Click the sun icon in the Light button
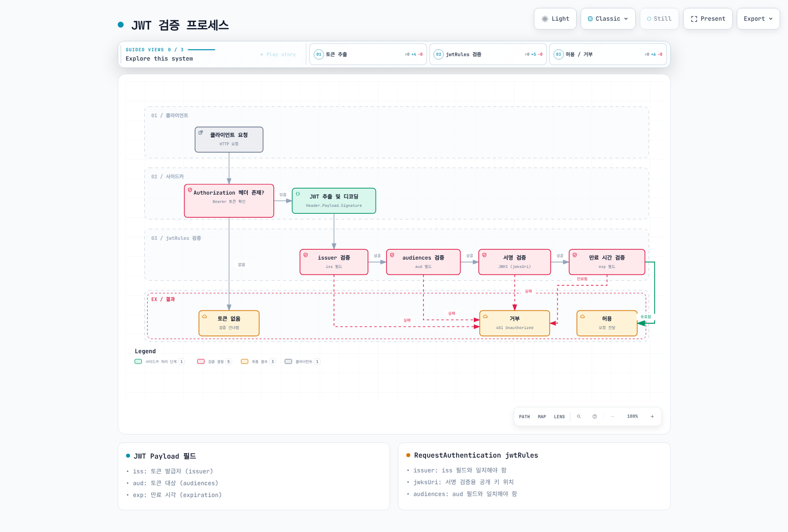The height and width of the screenshot is (532, 788). (545, 19)
